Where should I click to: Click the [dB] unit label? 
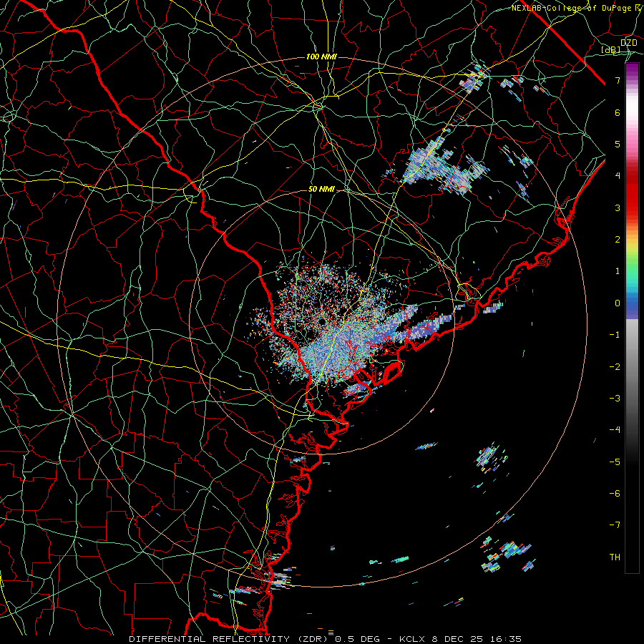click(x=611, y=49)
